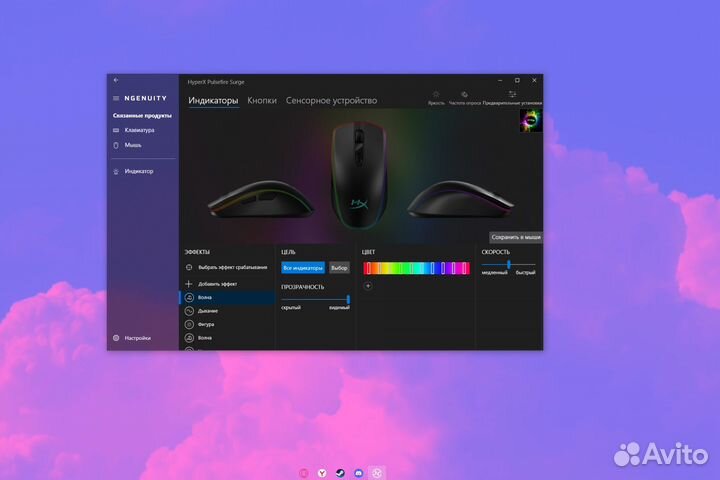The image size is (720, 480).
Task: Click Сохранить в мыши button
Action: point(516,237)
